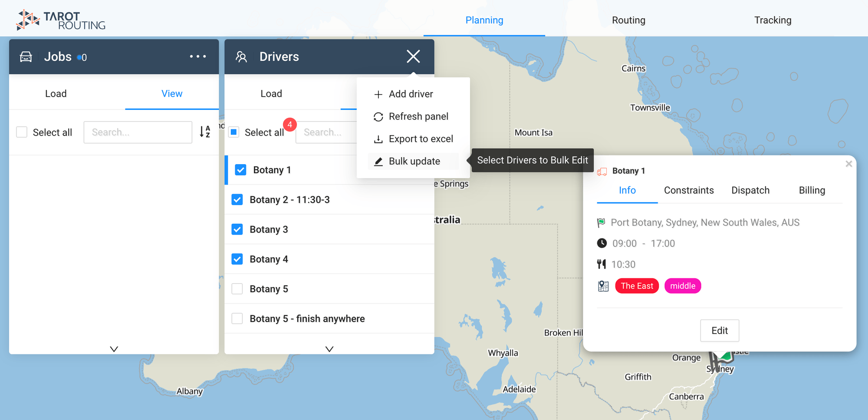Open the Jobs panel three-dot menu
The width and height of the screenshot is (868, 420).
198,56
